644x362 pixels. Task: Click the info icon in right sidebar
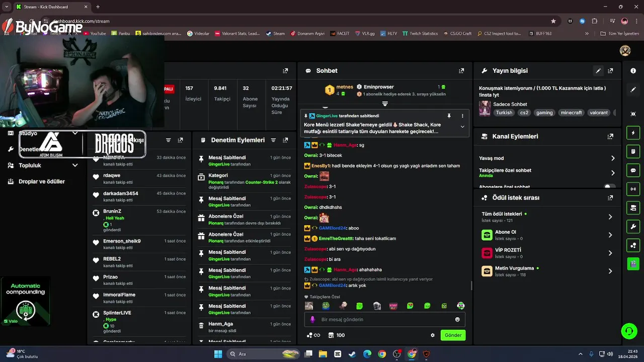coord(633,71)
